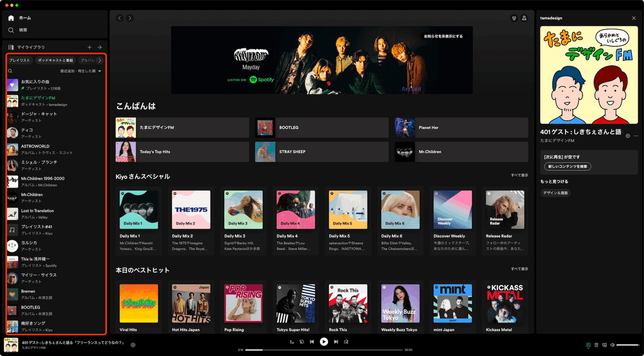Open お気に入りの曲 in the library
This screenshot has width=644, height=356.
pyautogui.click(x=56, y=84)
